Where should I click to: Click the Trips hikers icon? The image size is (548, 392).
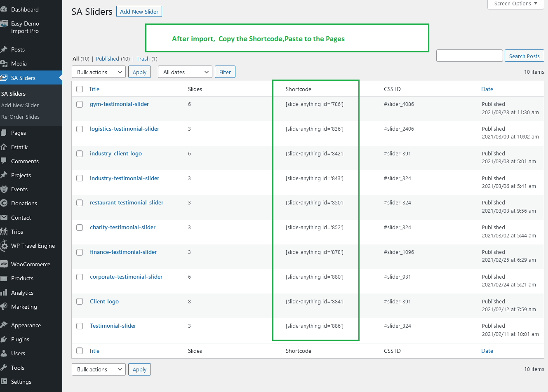pyautogui.click(x=4, y=232)
